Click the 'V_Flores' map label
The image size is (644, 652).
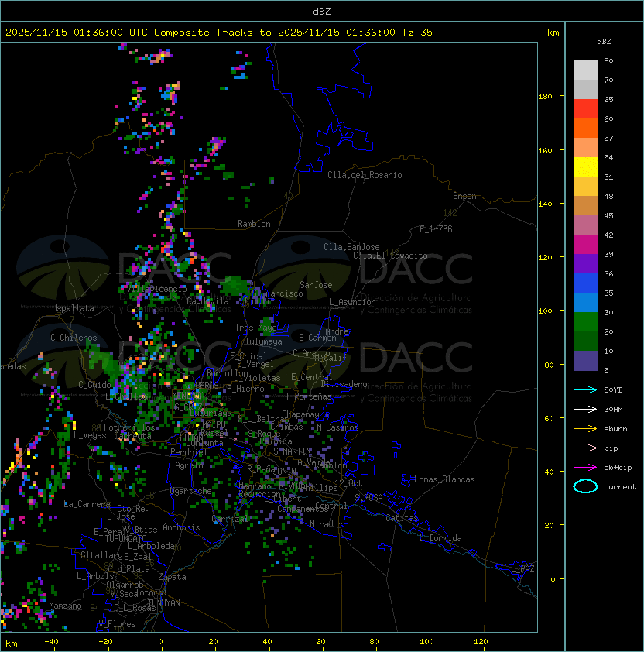click(x=117, y=624)
